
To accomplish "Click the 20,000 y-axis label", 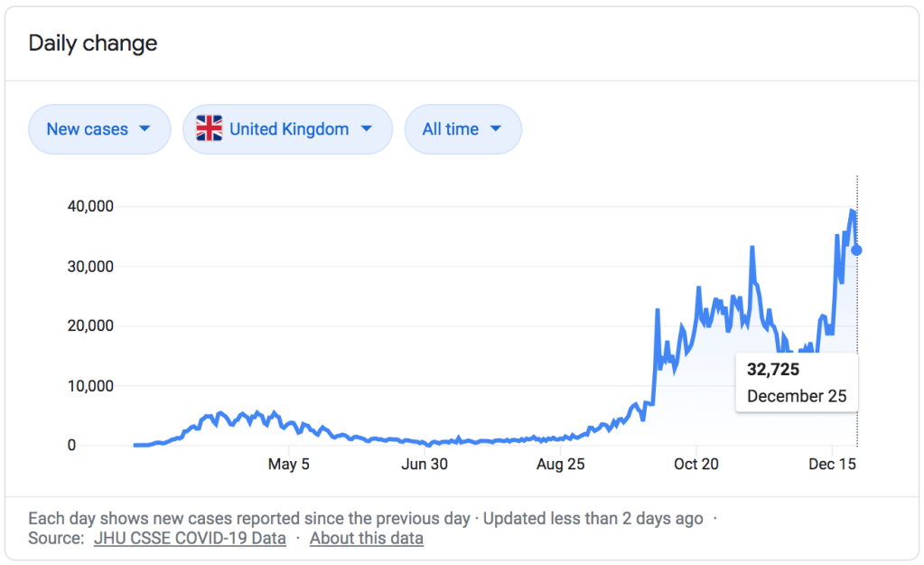I will 89,325.
